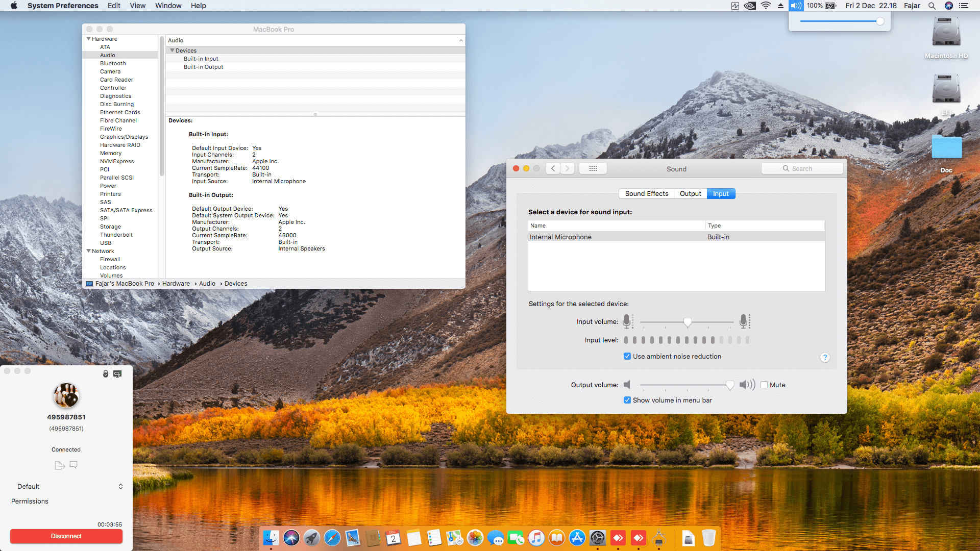Click the back arrow in Sound window
The width and height of the screenshot is (980, 551).
tap(553, 168)
